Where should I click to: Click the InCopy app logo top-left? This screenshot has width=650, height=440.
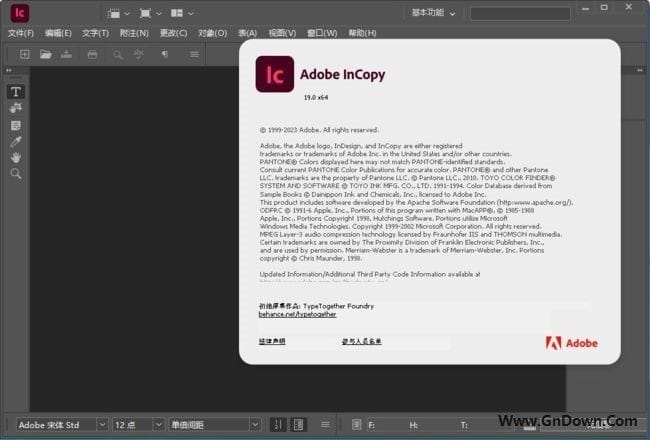point(19,13)
